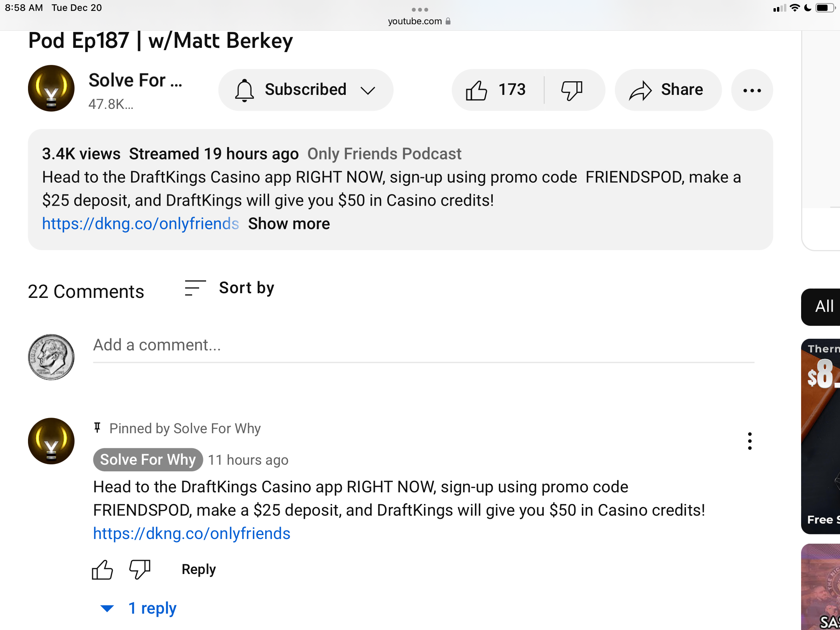Image resolution: width=840 pixels, height=630 pixels.
Task: Expand the Subscribed dropdown chevron
Action: (x=367, y=90)
